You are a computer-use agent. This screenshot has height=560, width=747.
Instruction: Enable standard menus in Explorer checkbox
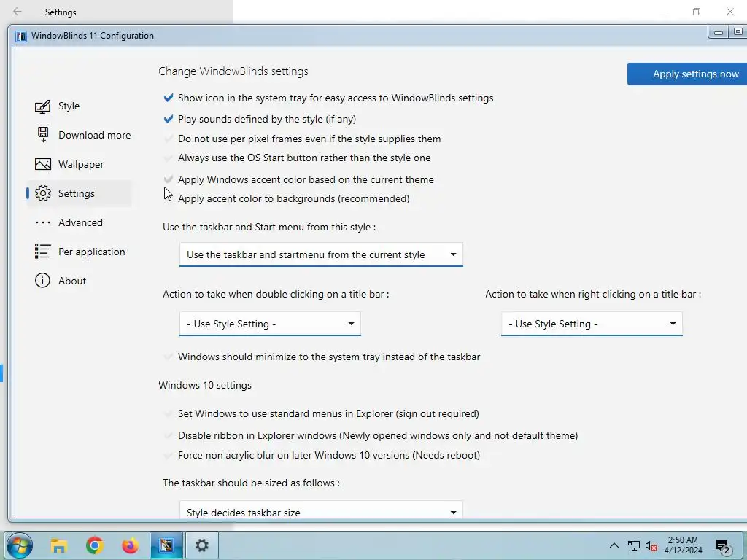click(x=169, y=413)
